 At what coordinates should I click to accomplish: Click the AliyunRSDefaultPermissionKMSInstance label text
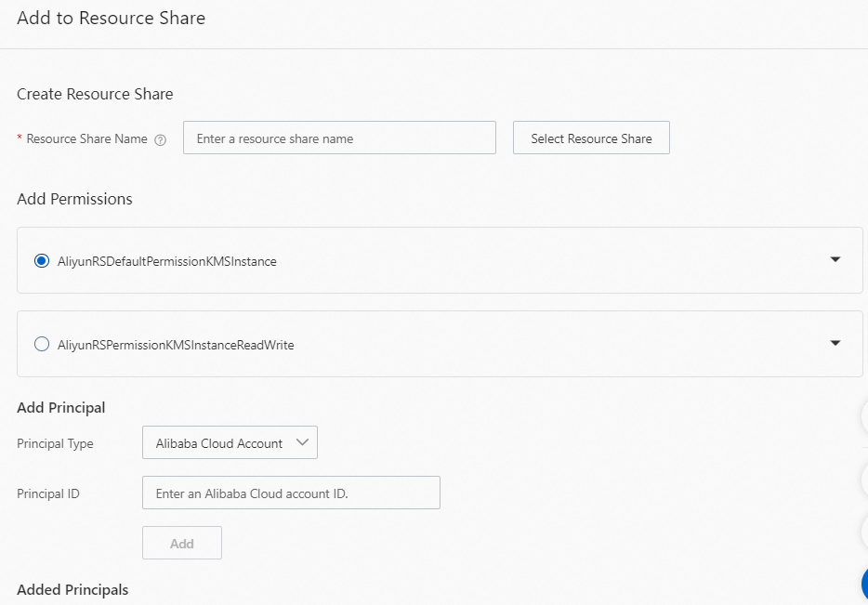(167, 262)
